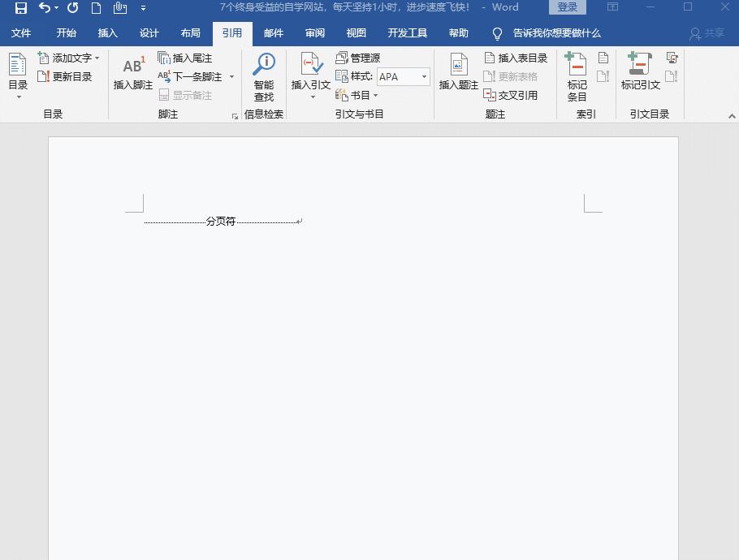Insert a footnote with 插入脚注

pos(132,76)
